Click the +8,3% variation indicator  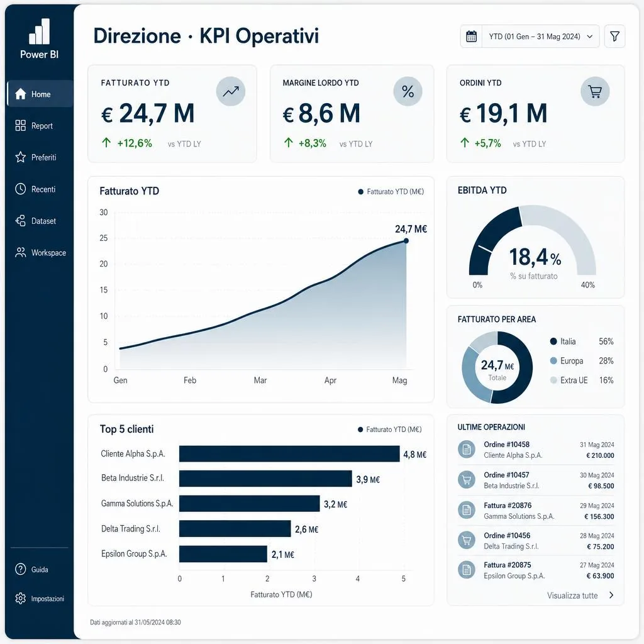point(305,143)
